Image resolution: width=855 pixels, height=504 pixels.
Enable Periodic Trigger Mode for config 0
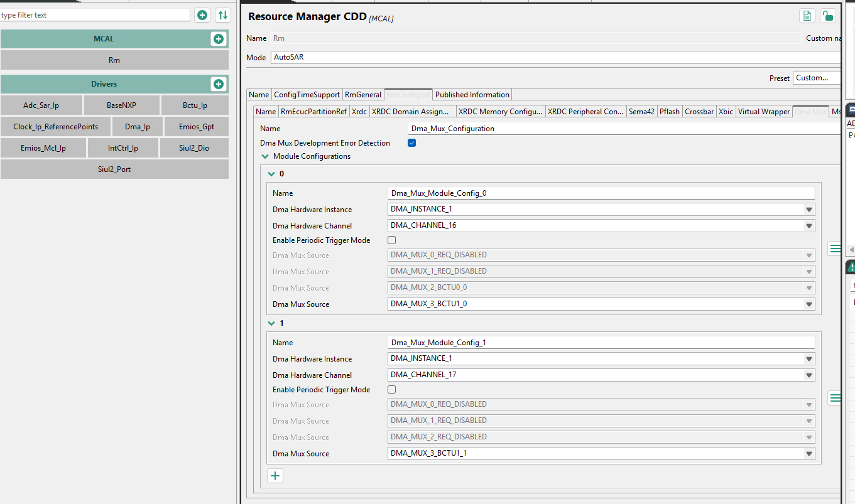point(392,240)
